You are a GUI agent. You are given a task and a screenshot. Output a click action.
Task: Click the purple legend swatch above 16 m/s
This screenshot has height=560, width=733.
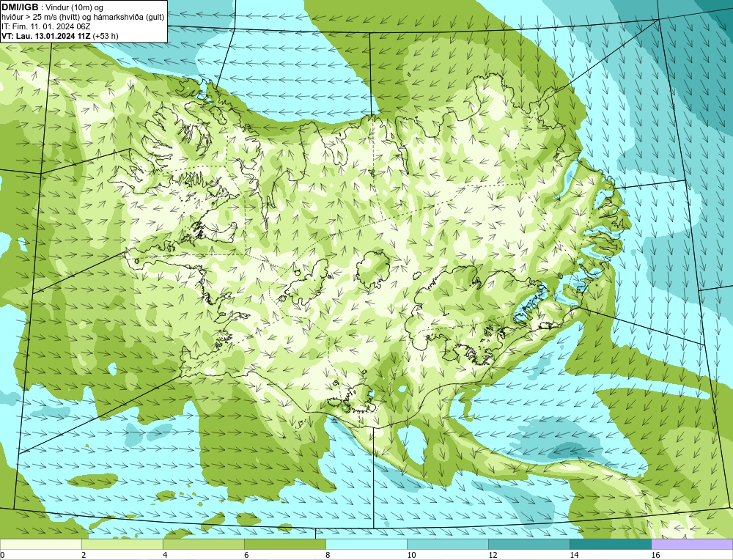coord(692,544)
